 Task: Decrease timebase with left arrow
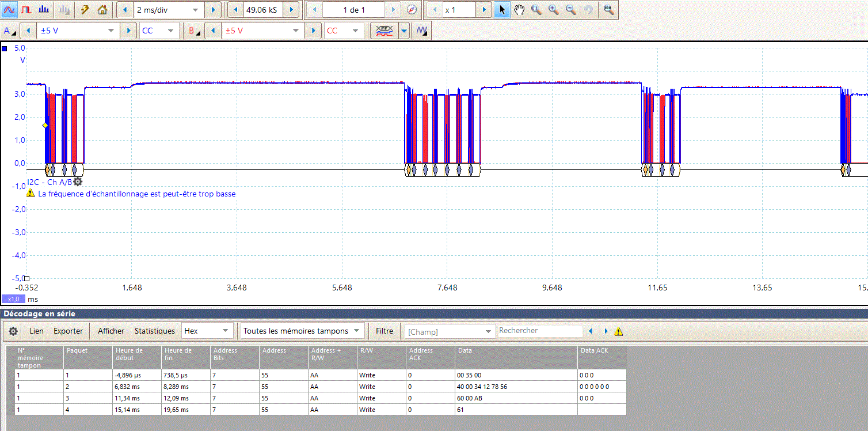click(x=124, y=10)
